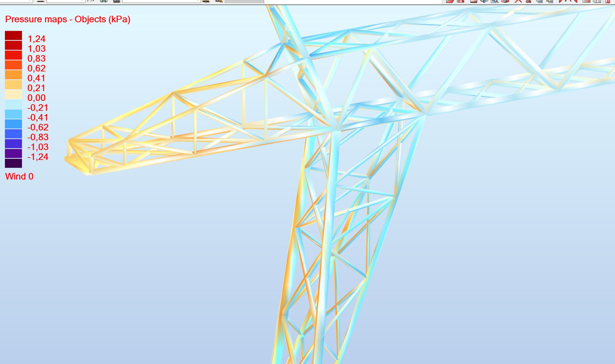Save the model with the floppy disk icon

(x=461, y=2)
